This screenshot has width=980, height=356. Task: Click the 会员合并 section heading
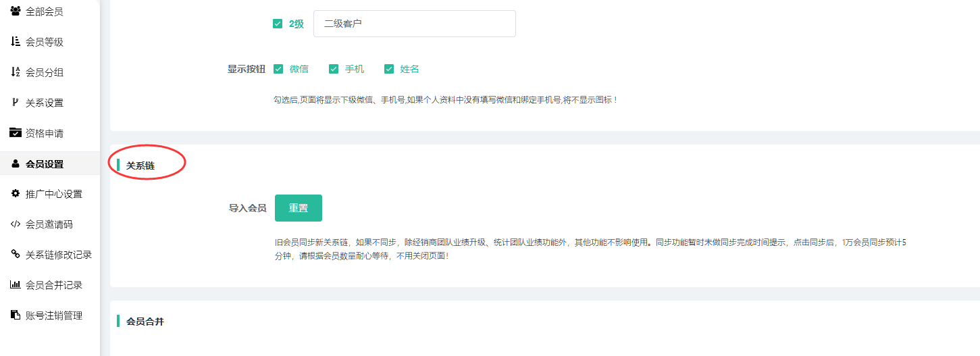(145, 322)
